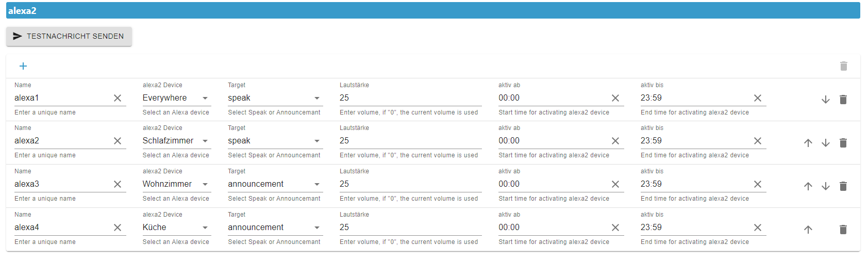Open alexa2 Target speak dropdown

(275, 141)
